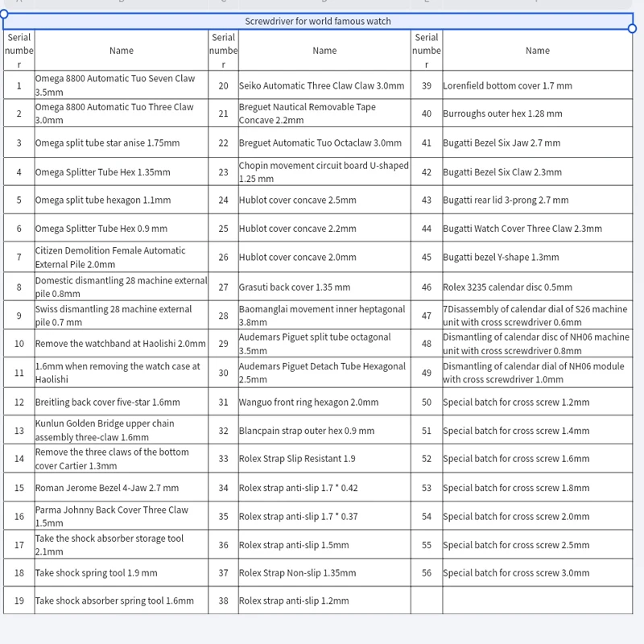Select "Bugatti rear lid 3-prong 2.7 mm"

[538, 200]
